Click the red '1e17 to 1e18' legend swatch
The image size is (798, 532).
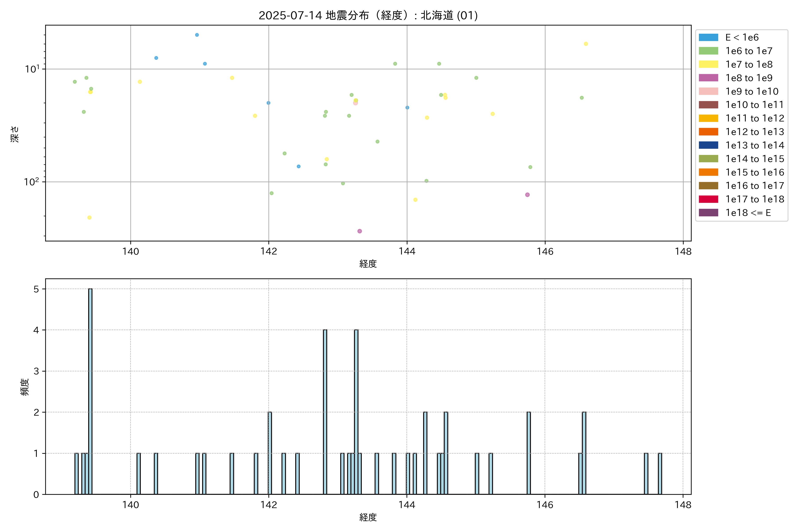click(x=708, y=199)
